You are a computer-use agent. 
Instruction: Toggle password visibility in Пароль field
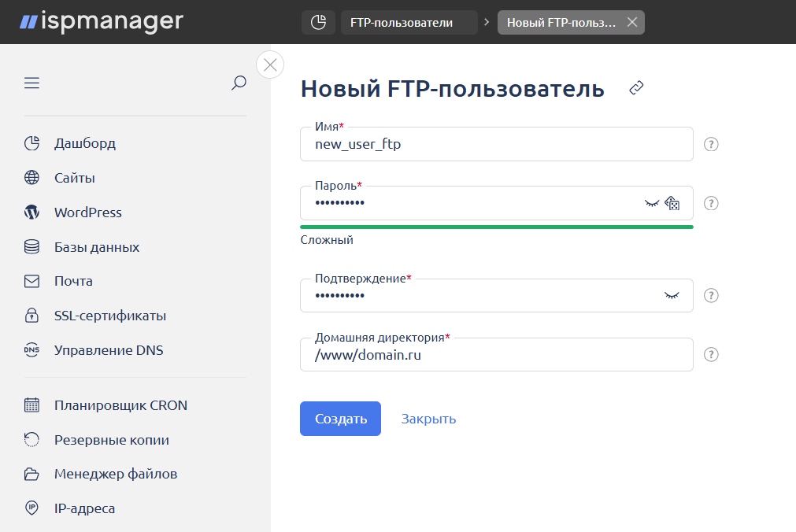(x=651, y=203)
